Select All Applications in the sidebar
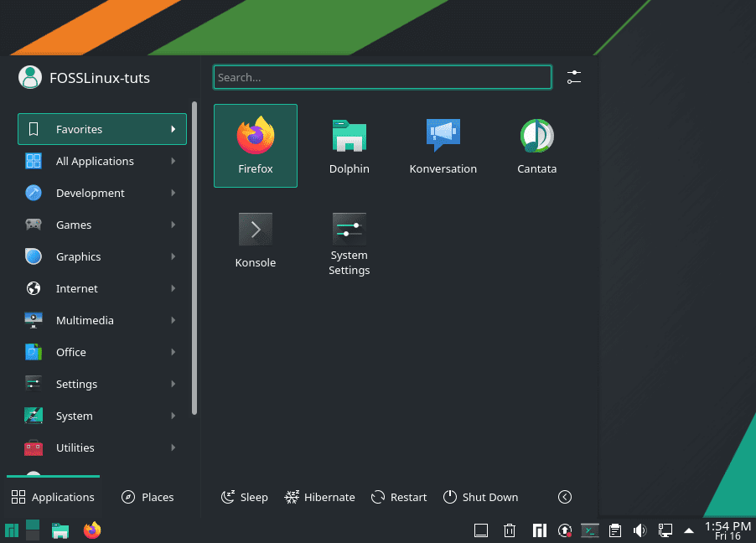Viewport: 756px width, 543px height. pyautogui.click(x=95, y=161)
